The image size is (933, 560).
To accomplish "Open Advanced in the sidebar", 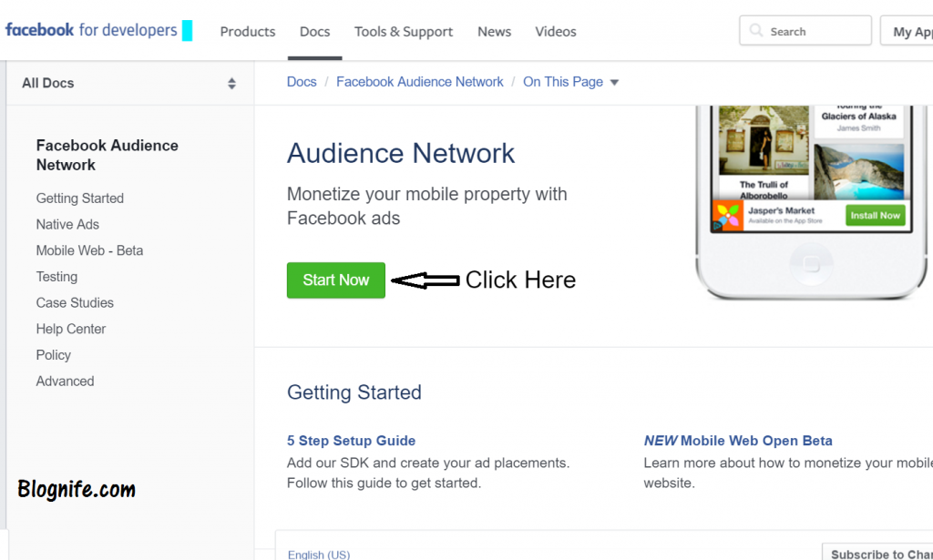I will click(x=65, y=381).
